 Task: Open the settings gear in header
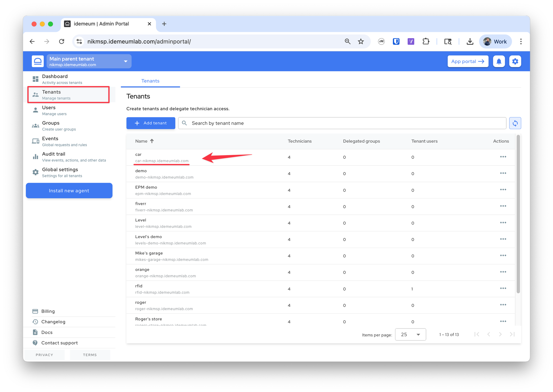tap(515, 61)
